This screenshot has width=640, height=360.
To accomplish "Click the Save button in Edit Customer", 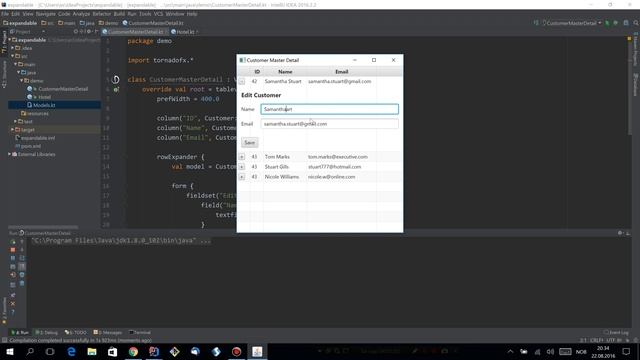I will point(249,142).
